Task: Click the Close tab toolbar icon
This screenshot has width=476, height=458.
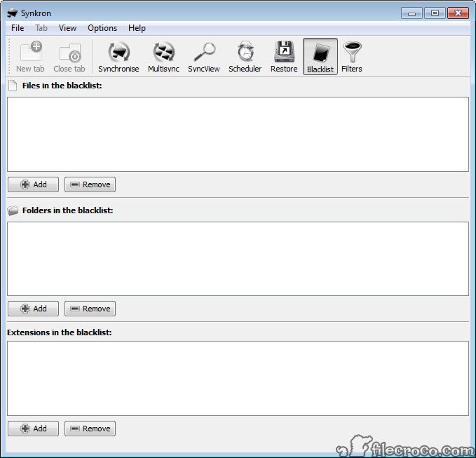Action: (x=69, y=57)
